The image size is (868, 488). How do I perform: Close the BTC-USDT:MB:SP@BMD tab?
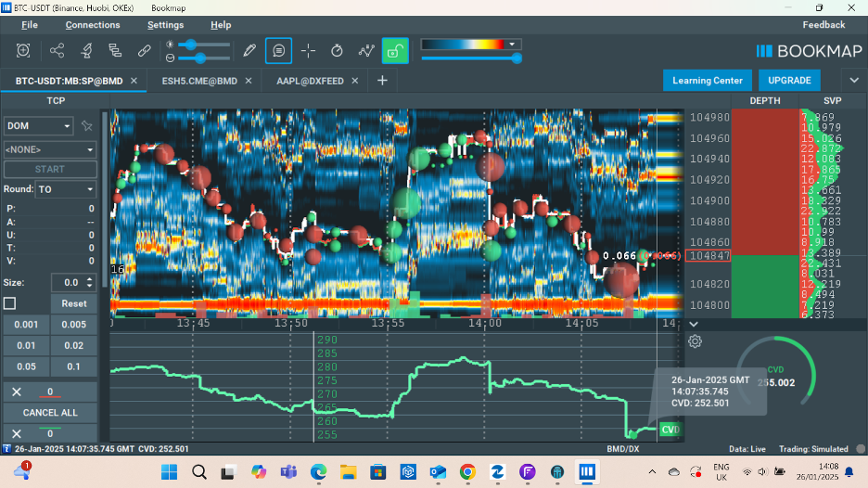134,81
